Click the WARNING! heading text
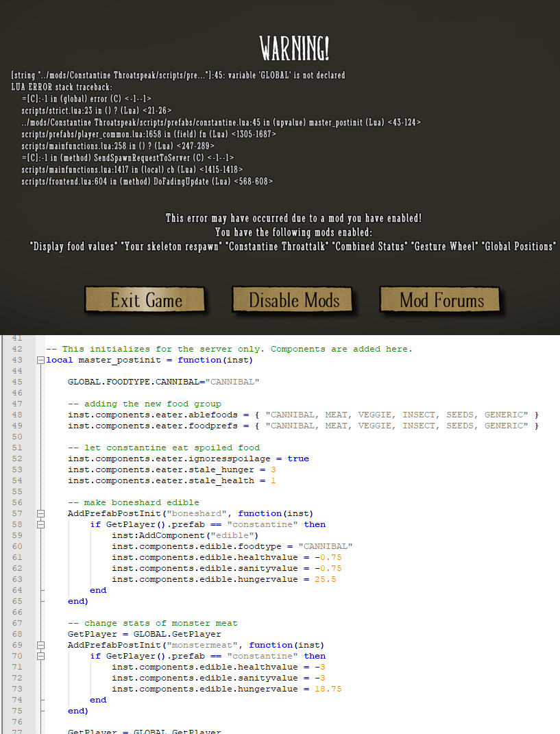The image size is (560, 734). tap(294, 49)
